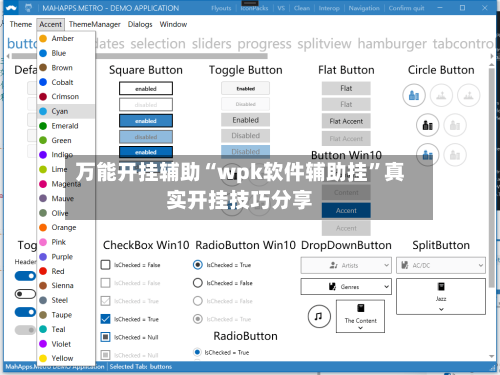Image resolution: width=500 pixels, height=375 pixels.
Task: Click the Genres music icon
Action: tap(332, 286)
